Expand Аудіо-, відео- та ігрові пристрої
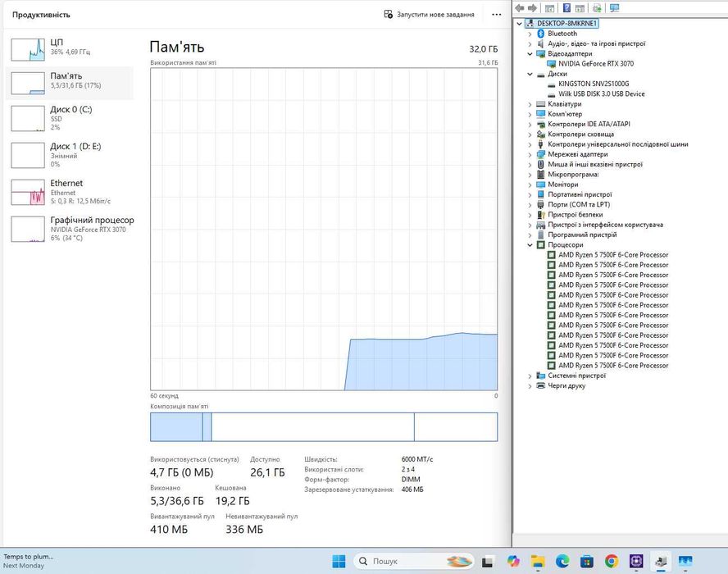This screenshot has width=728, height=574. (530, 44)
